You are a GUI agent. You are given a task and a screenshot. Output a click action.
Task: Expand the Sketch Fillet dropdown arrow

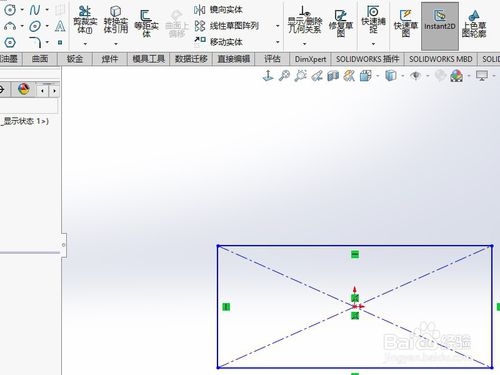pyautogui.click(x=47, y=42)
